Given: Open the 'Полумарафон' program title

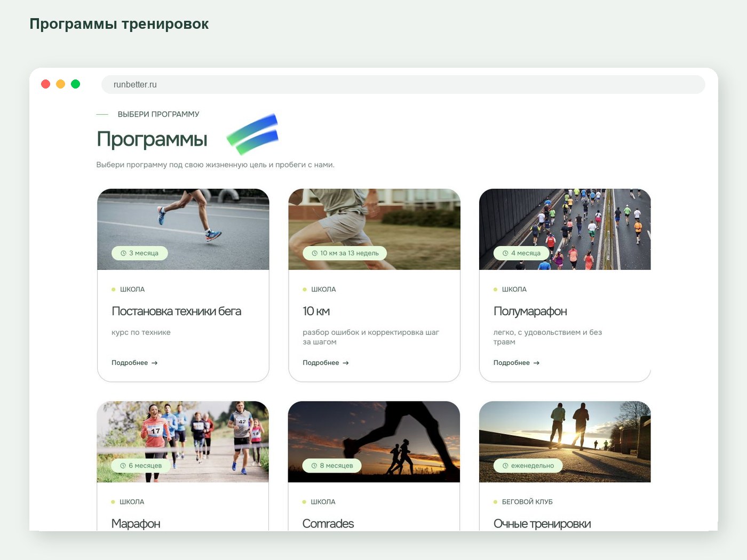Looking at the screenshot, I should click(x=530, y=311).
